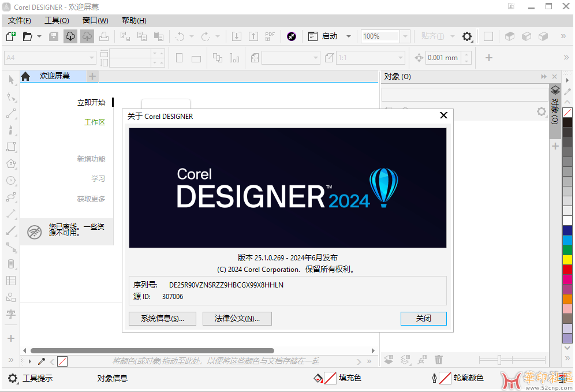This screenshot has height=392, width=575.
Task: Click the Publish to PDF icon
Action: click(x=270, y=36)
